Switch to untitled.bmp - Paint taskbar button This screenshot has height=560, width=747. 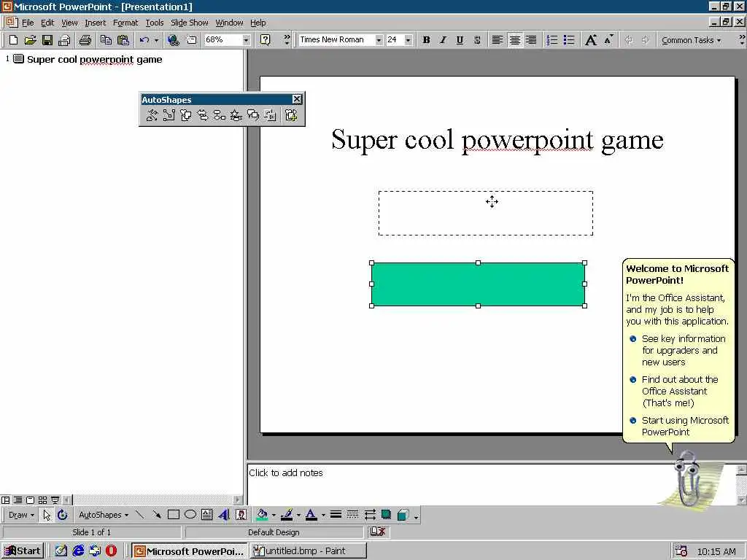(309, 551)
